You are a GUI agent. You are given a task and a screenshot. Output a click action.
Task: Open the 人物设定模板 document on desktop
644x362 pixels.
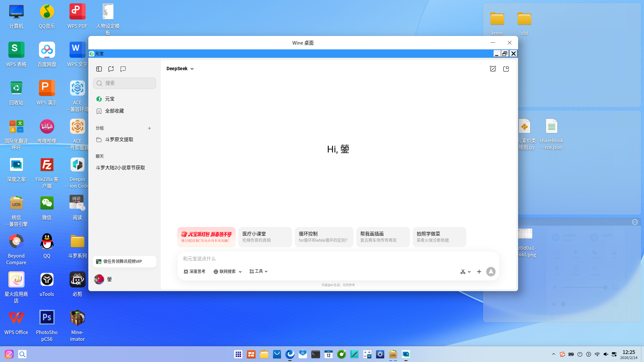(108, 19)
